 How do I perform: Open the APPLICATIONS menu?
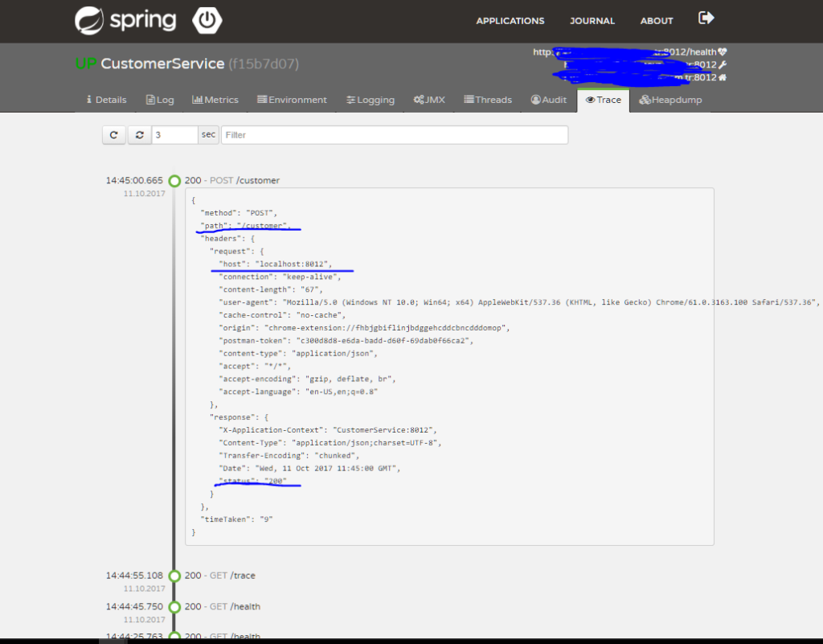click(510, 20)
